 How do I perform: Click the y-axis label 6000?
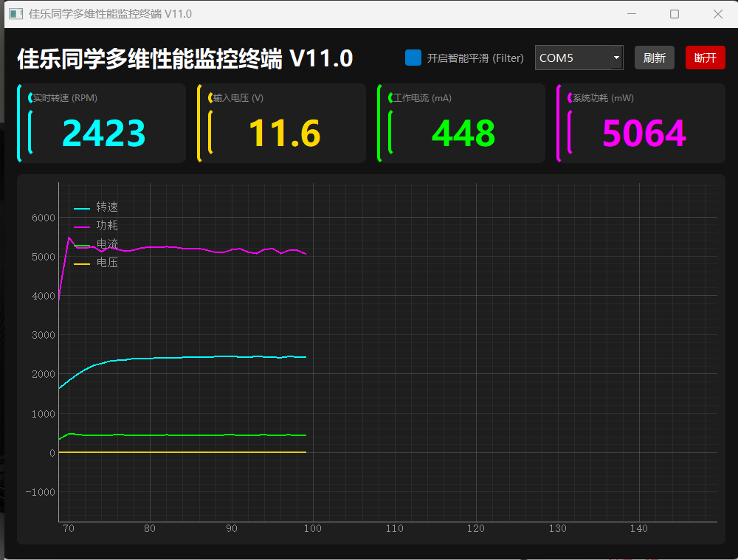click(44, 218)
